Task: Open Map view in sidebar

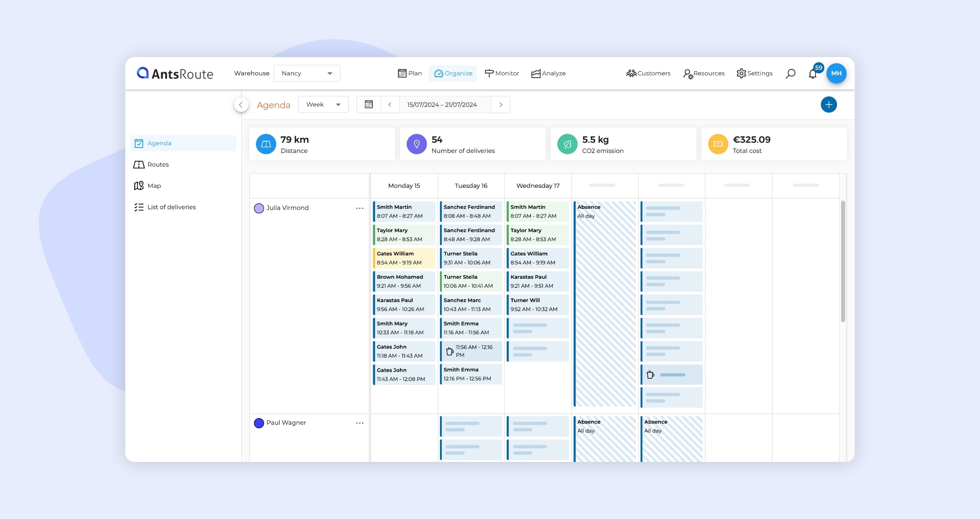Action: click(154, 185)
